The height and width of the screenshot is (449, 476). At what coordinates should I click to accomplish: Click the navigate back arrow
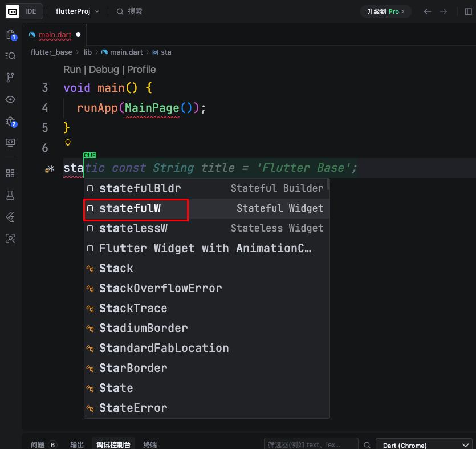click(428, 11)
